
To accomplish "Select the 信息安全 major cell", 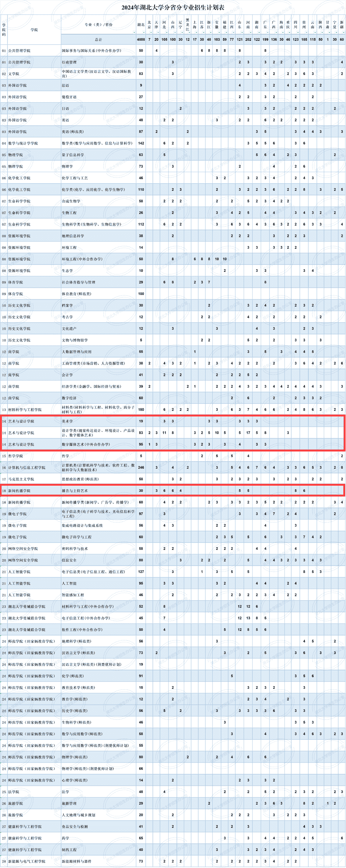I will [x=98, y=560].
